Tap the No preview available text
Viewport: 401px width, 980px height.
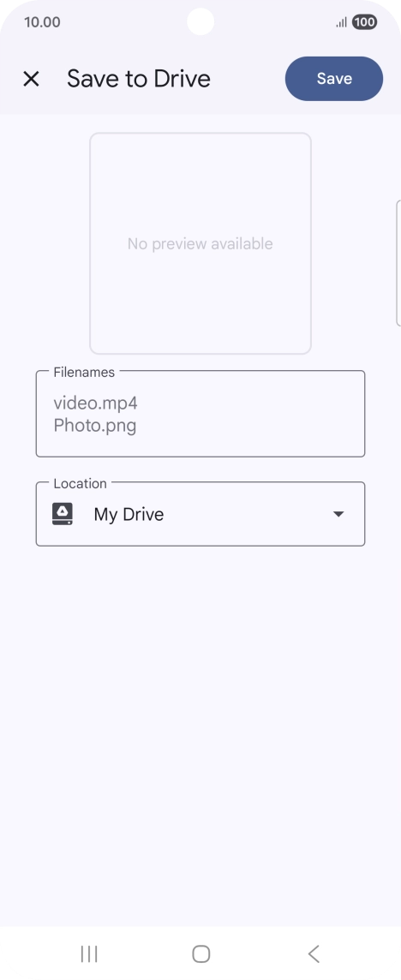click(x=200, y=244)
